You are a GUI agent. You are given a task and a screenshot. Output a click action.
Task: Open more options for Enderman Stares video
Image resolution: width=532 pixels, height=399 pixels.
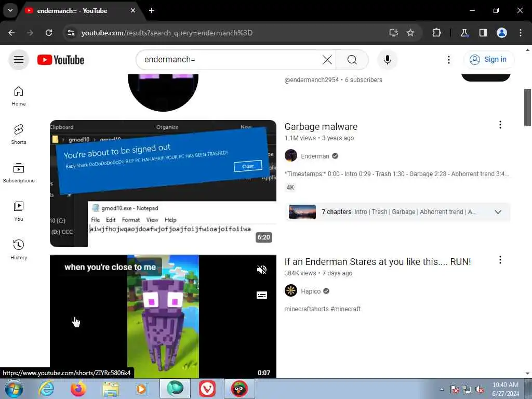click(x=500, y=260)
